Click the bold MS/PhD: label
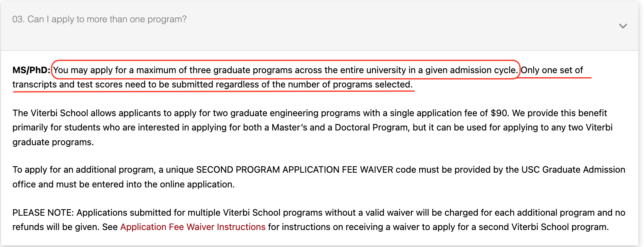Viewport: 644px width, 247px height. pyautogui.click(x=31, y=70)
